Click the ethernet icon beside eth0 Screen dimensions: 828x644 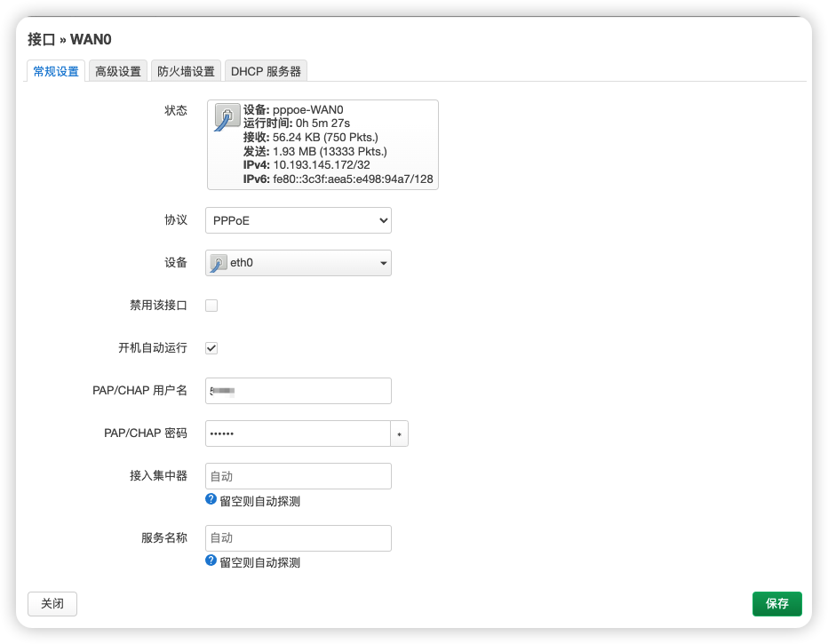(217, 263)
